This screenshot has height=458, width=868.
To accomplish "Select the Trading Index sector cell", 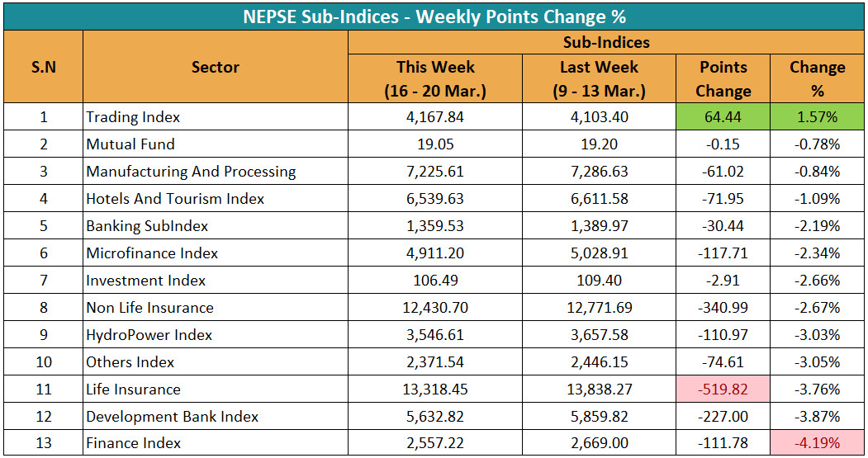I will [133, 117].
